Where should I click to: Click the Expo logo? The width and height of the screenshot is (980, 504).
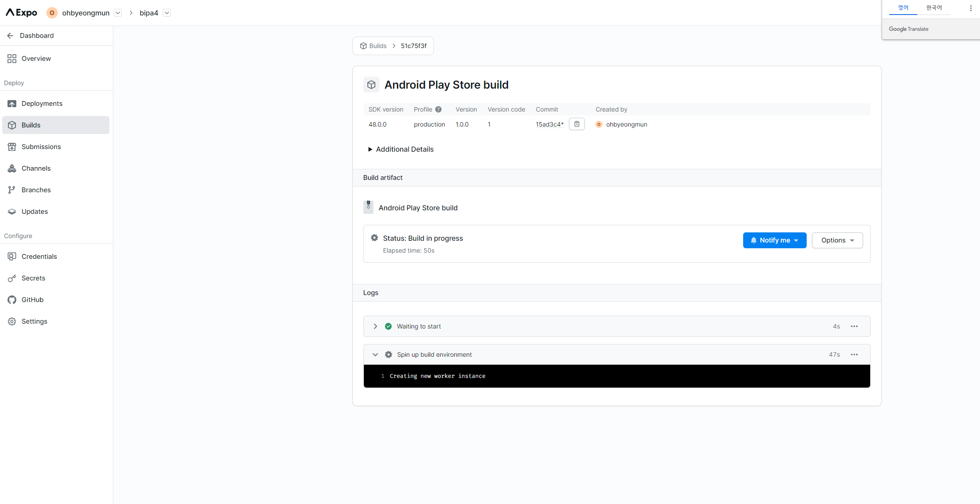click(21, 13)
